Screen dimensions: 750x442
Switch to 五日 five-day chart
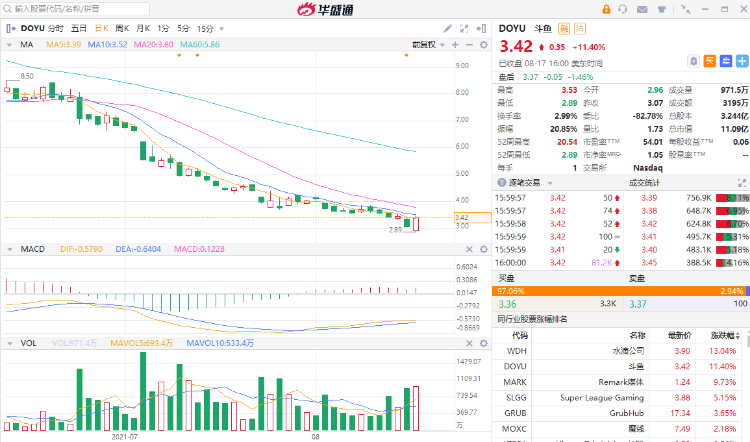[79, 29]
